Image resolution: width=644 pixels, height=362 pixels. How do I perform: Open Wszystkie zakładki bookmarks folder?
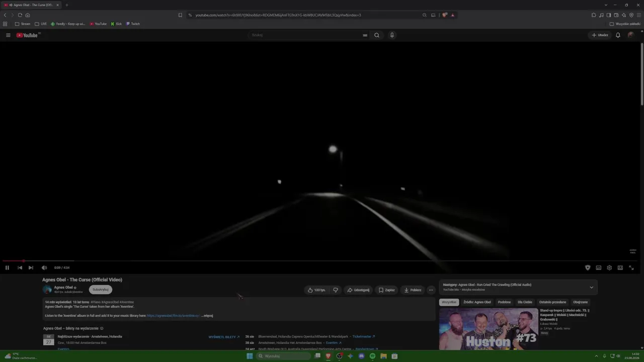coord(625,24)
